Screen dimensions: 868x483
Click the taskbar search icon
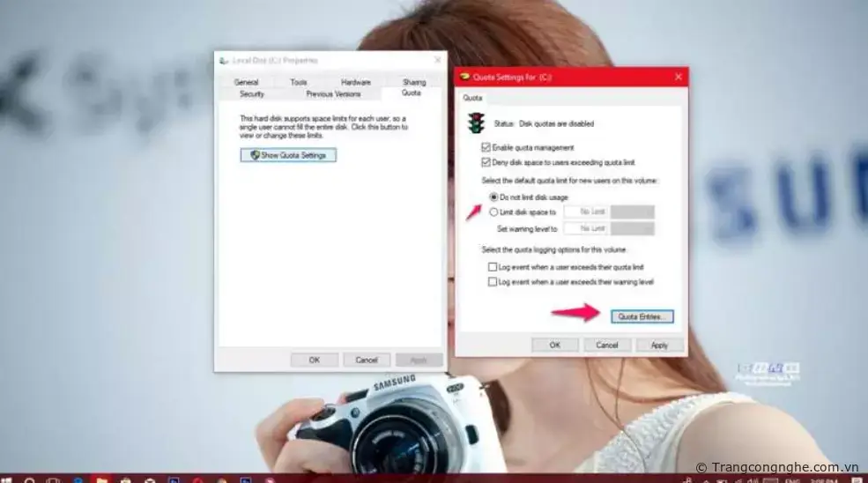[x=29, y=480]
